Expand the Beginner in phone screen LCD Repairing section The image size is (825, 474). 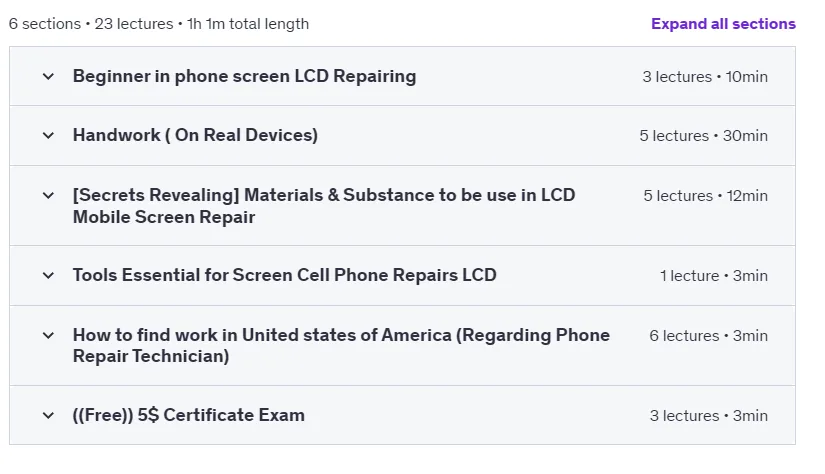244,76
